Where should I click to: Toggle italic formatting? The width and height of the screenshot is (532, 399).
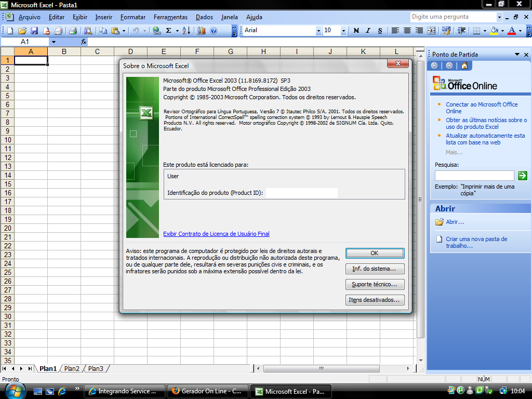tap(368, 31)
